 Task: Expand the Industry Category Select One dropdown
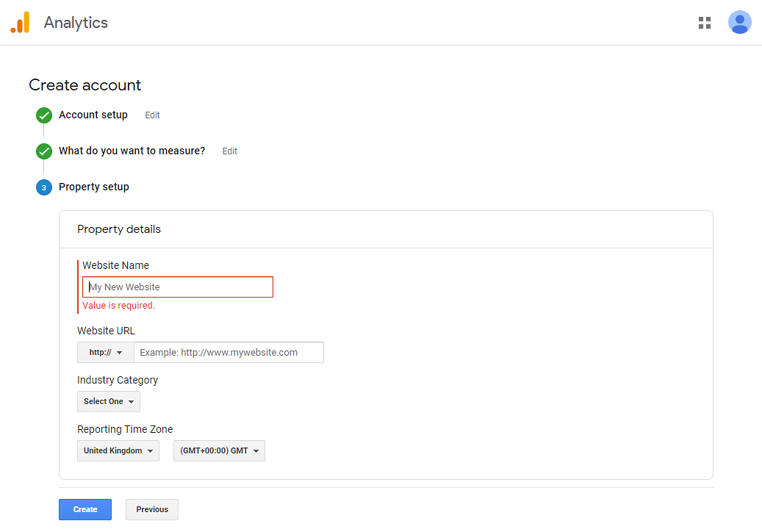click(109, 402)
